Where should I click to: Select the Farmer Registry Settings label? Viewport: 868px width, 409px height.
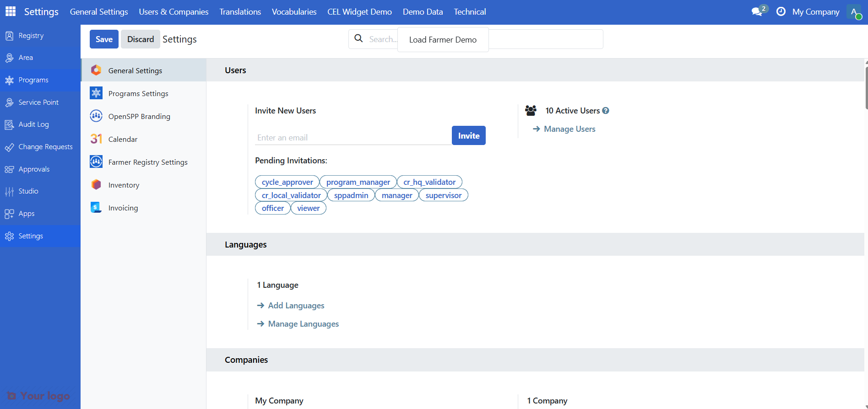148,162
